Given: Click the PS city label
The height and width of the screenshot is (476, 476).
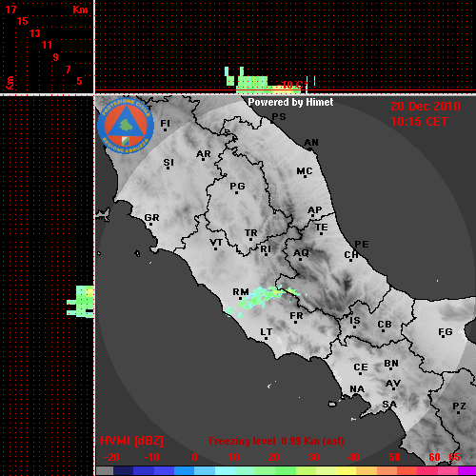Looking at the screenshot, I should [279, 117].
